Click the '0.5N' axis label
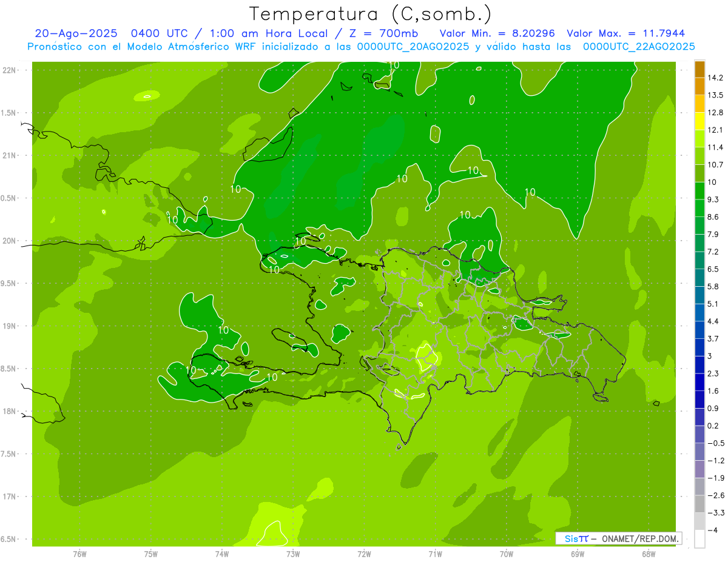 (9, 198)
